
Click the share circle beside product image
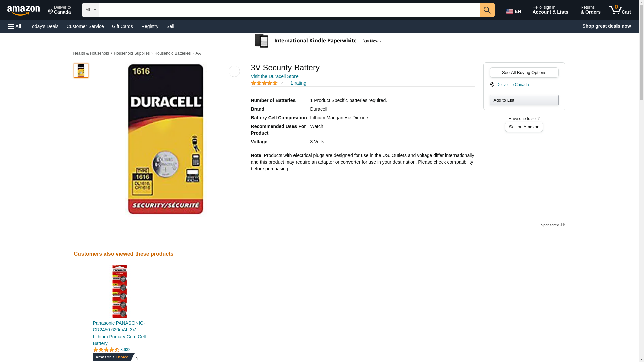coord(234,71)
